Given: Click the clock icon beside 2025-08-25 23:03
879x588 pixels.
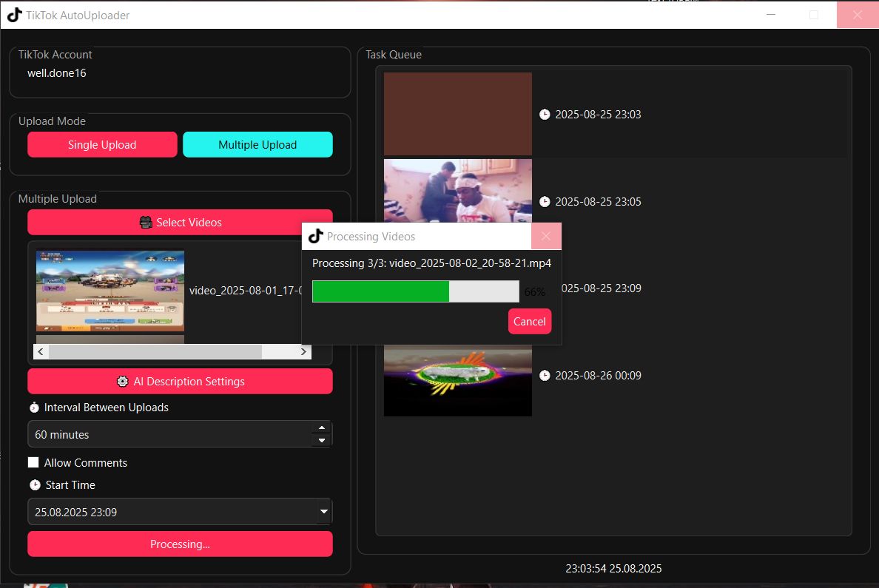Looking at the screenshot, I should 545,115.
